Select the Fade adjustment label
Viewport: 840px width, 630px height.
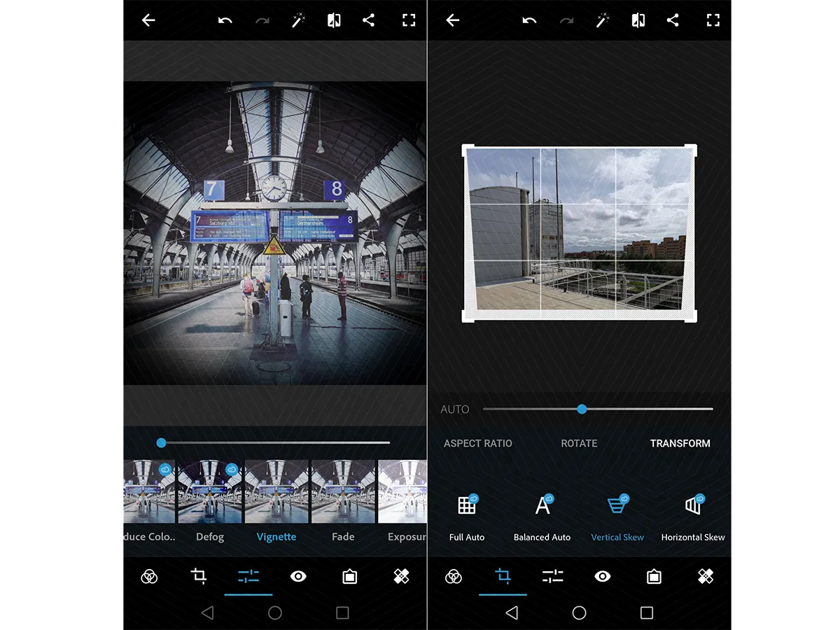[343, 537]
